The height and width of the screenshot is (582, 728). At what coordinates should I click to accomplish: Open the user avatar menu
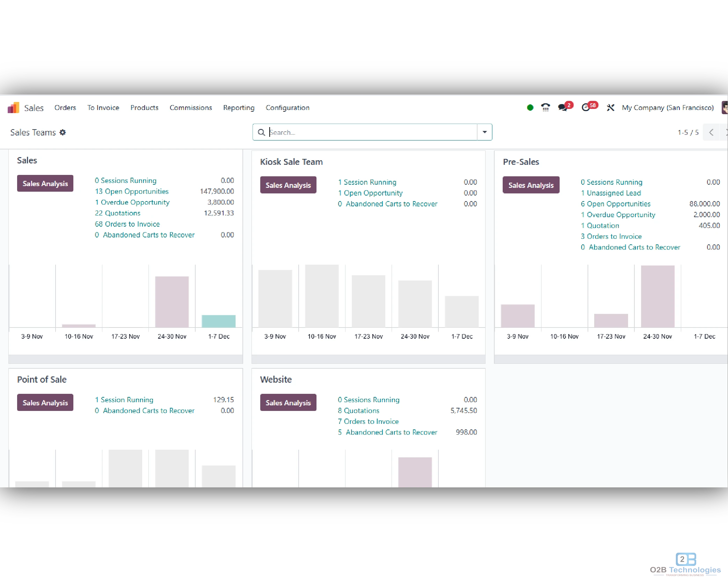725,108
